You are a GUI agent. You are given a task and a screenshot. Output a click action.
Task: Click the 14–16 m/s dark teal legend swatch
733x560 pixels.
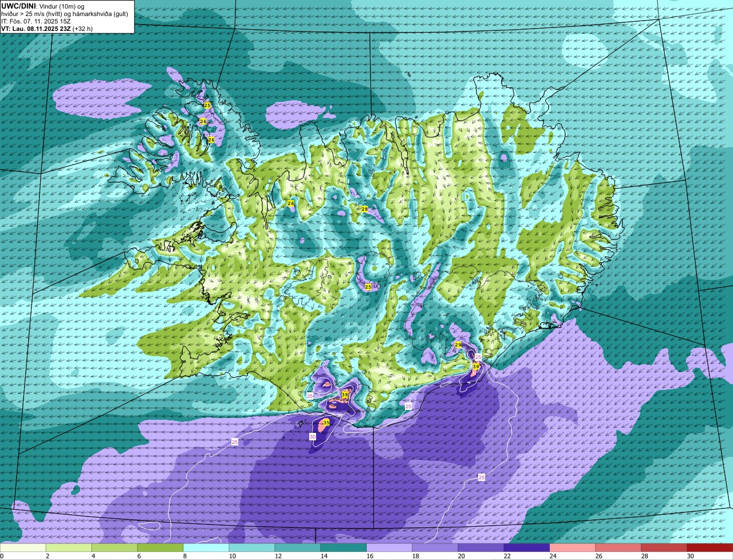coord(344,548)
